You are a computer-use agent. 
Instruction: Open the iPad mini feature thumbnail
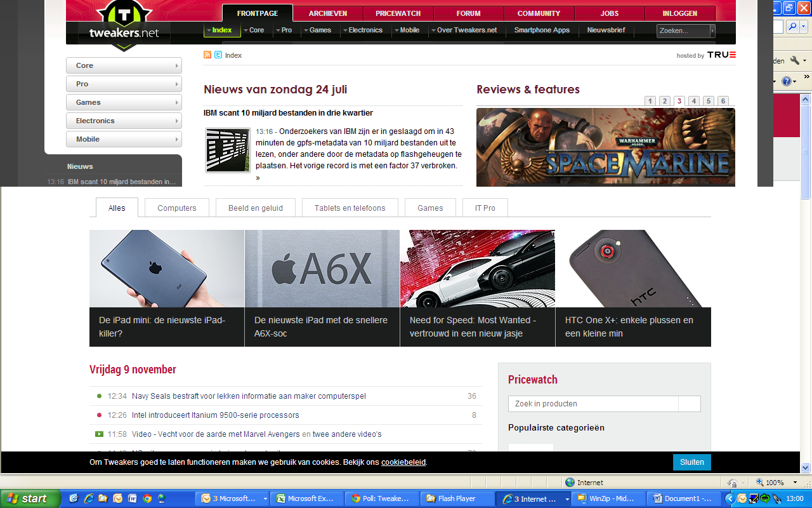click(167, 269)
